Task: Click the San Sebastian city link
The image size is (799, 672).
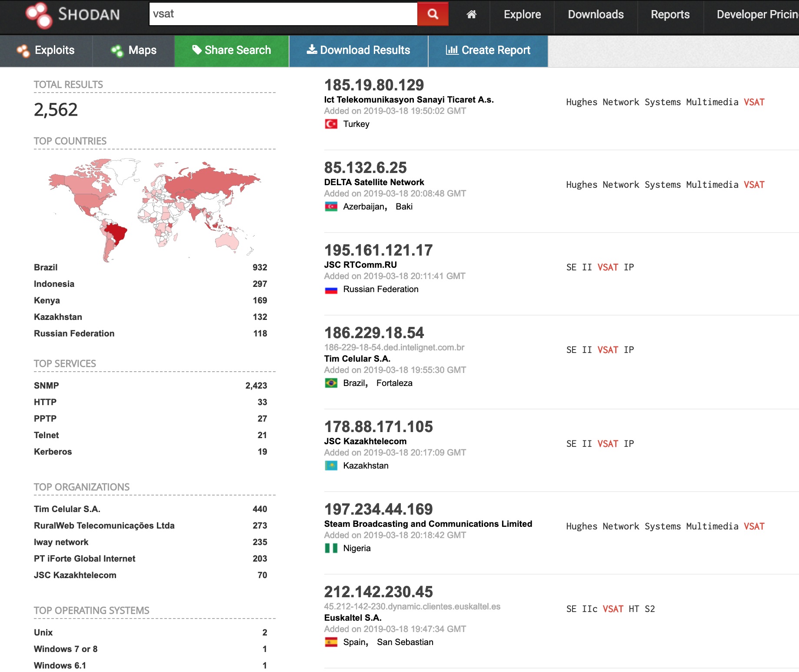Action: [405, 642]
